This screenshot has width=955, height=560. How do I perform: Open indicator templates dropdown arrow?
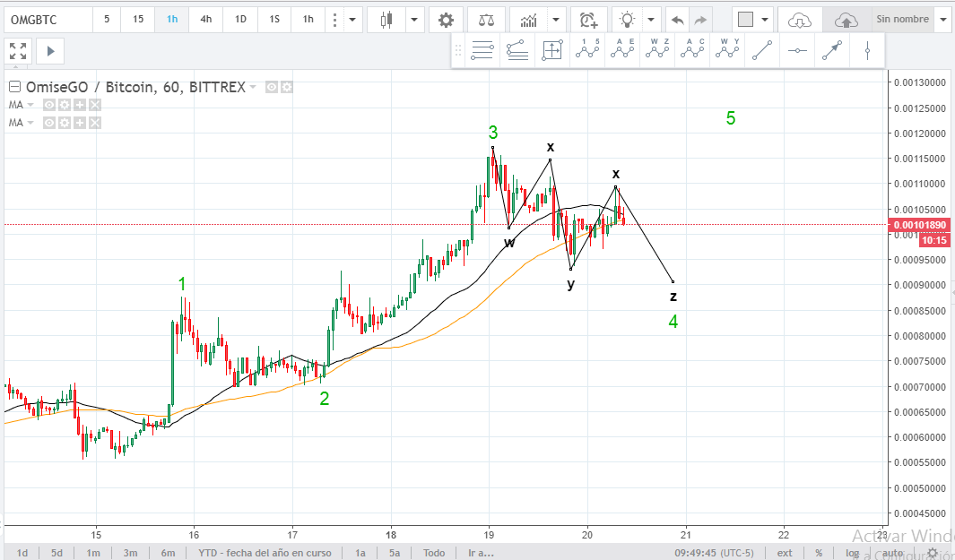[555, 20]
